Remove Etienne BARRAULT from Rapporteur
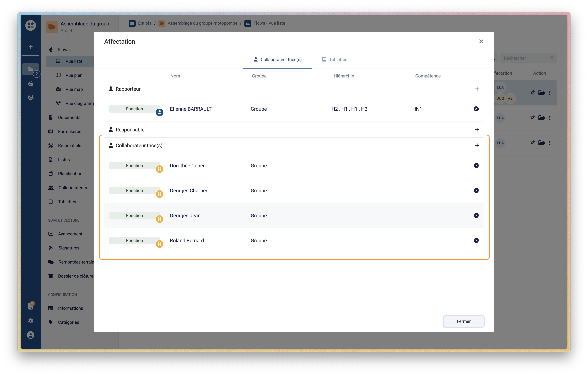Screen dimensions: 588x375 click(476, 109)
